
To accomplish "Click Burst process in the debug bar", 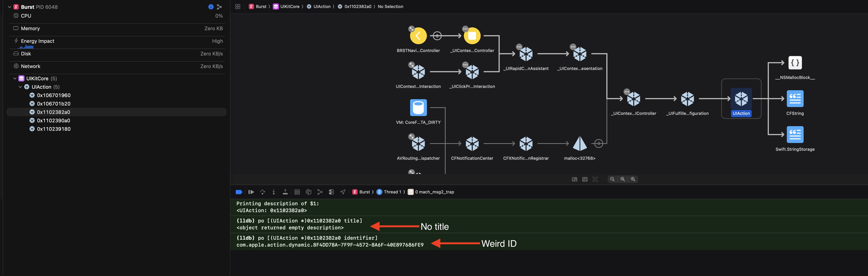I will tap(361, 192).
